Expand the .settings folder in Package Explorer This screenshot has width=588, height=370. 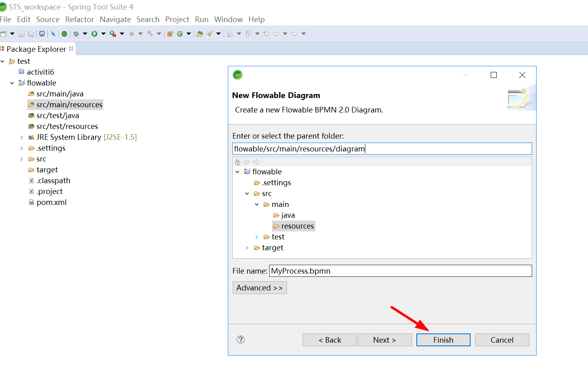(x=22, y=148)
